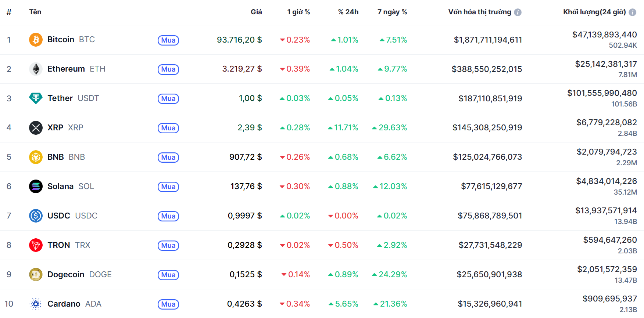Image resolution: width=644 pixels, height=318 pixels.
Task: Open info icon next to Vốn hóa thị trường
Action: 518,12
